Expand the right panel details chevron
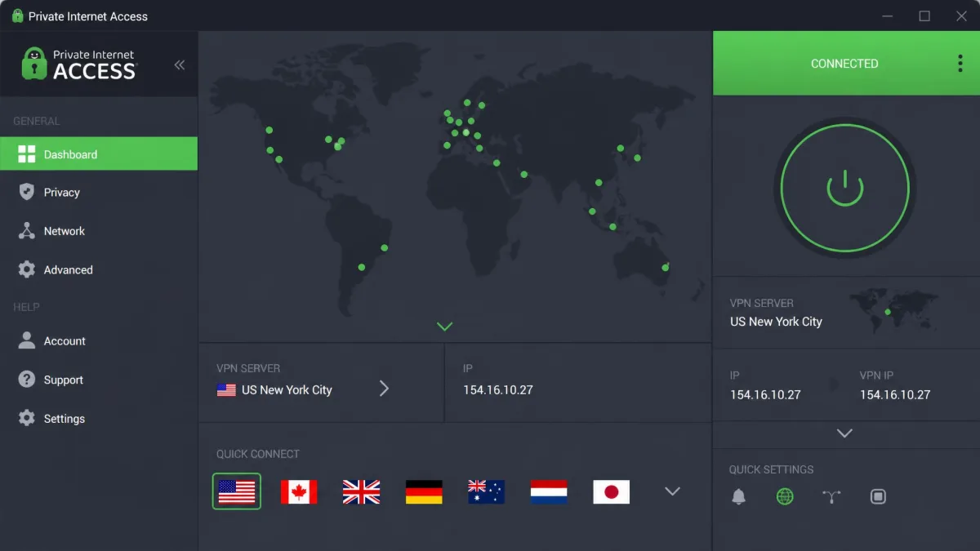The image size is (980, 551). tap(844, 433)
